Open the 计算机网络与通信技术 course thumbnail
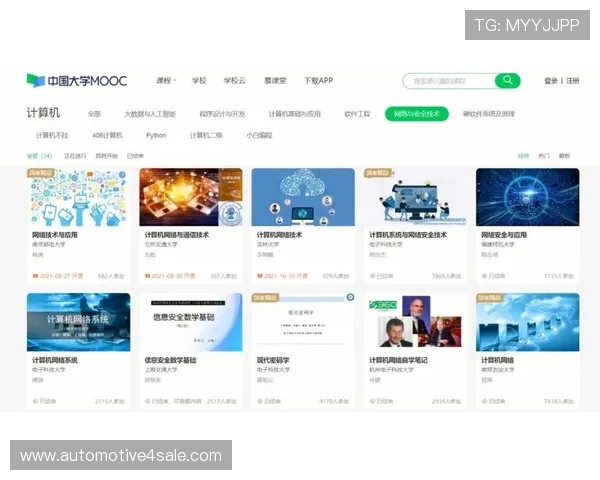 191,197
